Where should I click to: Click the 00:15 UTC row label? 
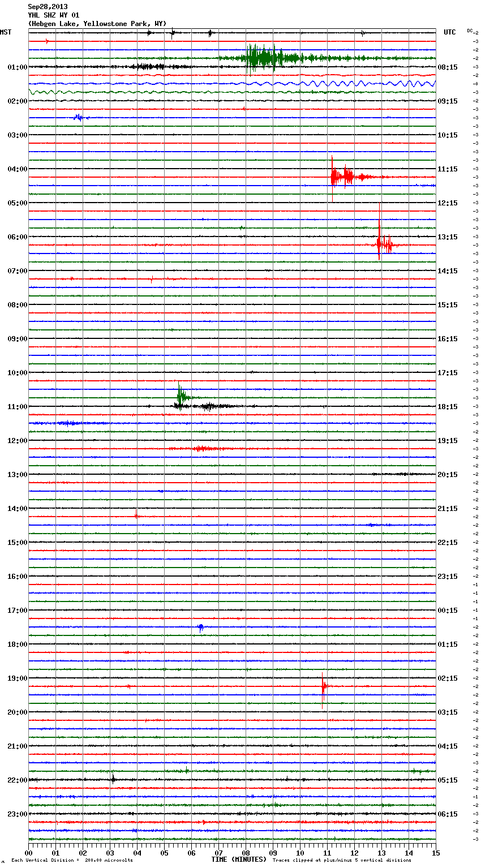point(448,611)
